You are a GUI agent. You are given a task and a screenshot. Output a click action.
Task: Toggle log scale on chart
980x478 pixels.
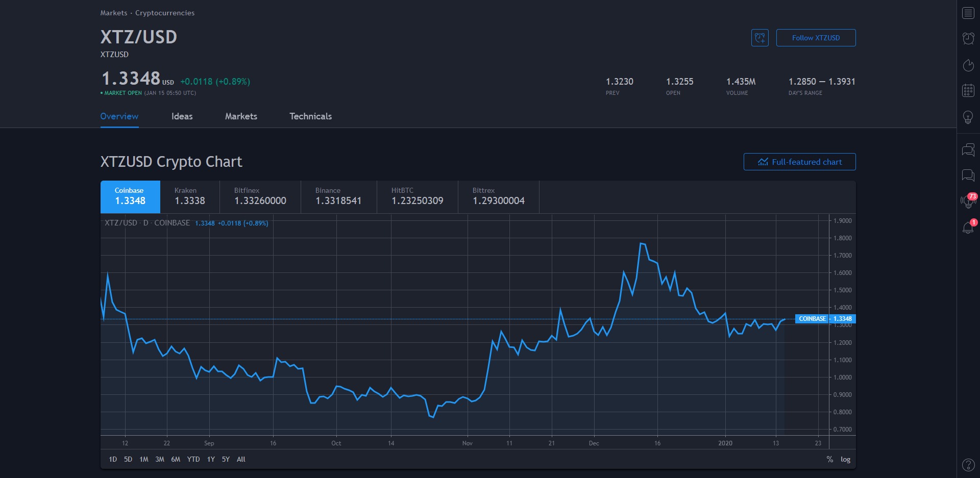[x=846, y=459]
